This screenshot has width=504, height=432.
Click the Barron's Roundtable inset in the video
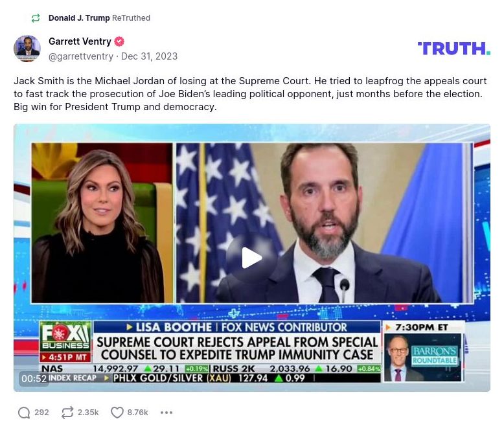click(x=422, y=357)
